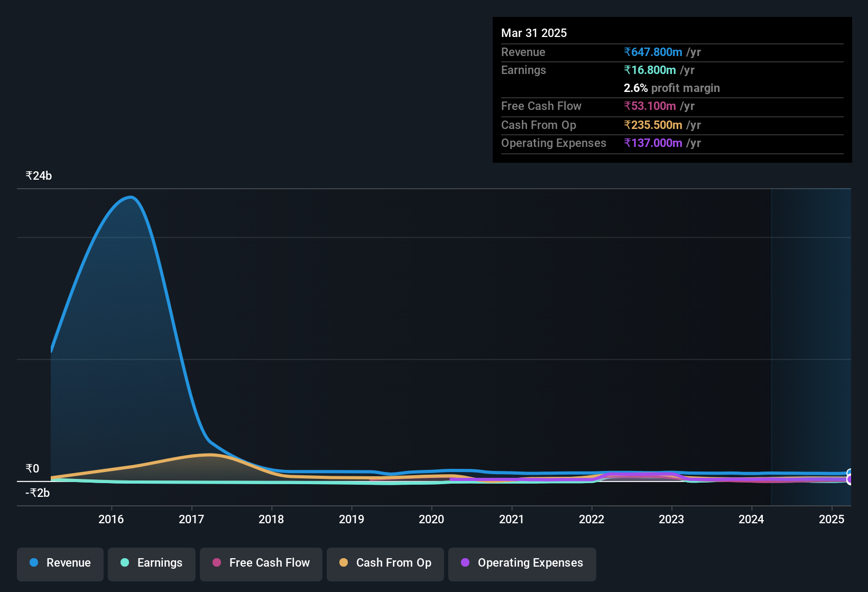Screen dimensions: 868x592
Task: Toggle the Free Cash Flow legend button
Action: pos(261,563)
